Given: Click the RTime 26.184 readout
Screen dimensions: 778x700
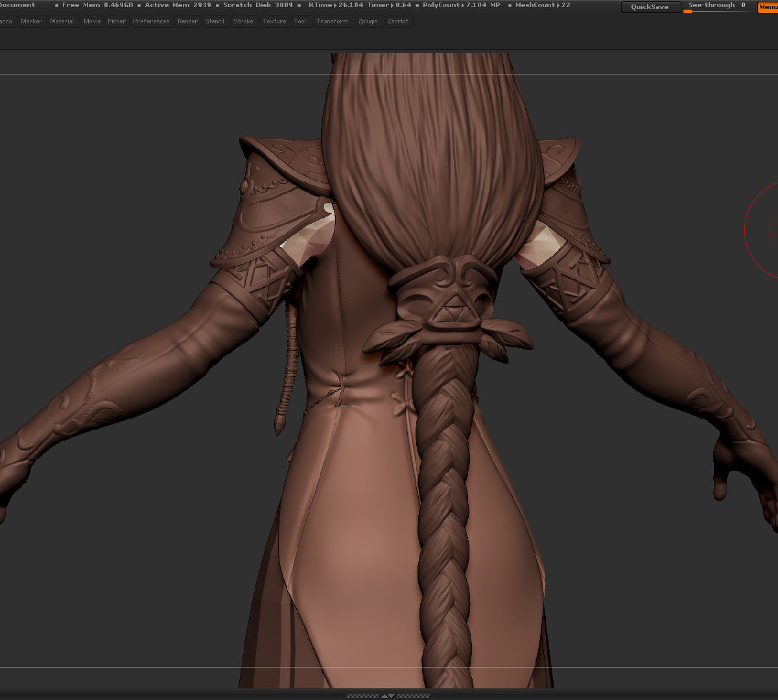Looking at the screenshot, I should point(336,5).
